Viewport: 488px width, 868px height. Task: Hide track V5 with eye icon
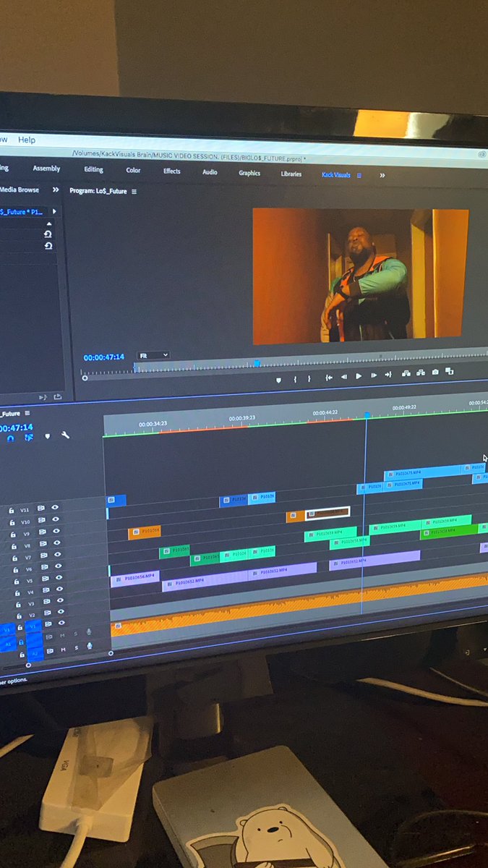[59, 577]
